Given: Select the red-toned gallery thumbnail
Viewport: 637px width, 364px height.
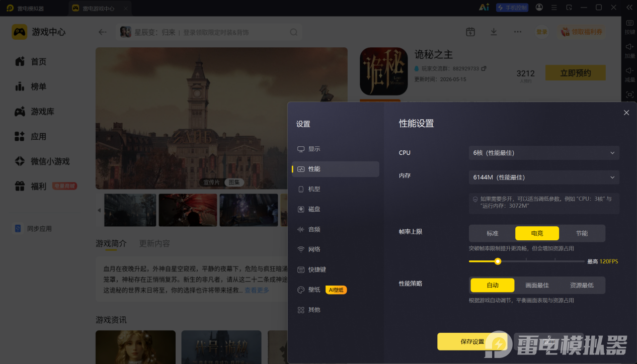Looking at the screenshot, I should click(188, 210).
